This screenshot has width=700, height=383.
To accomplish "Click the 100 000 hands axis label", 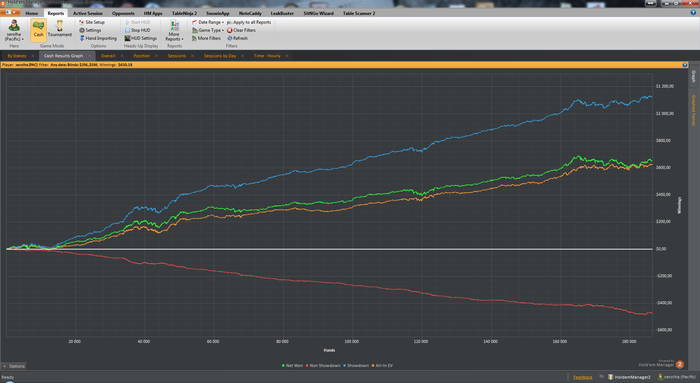I will pos(351,341).
